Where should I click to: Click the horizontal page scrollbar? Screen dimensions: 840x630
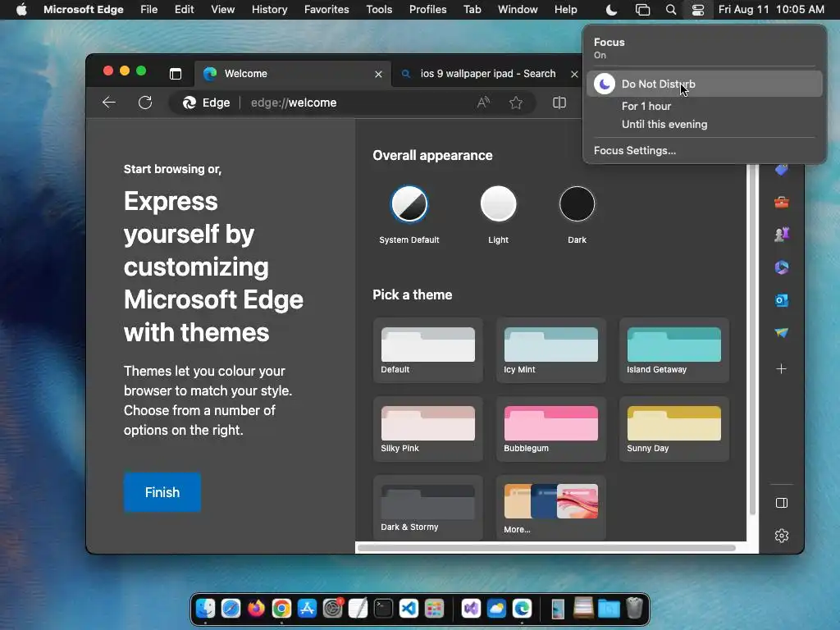pos(546,547)
